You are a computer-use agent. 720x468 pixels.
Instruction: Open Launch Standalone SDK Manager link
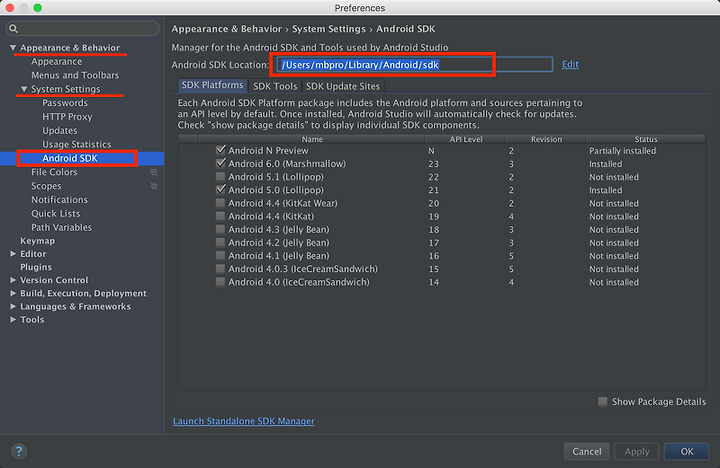point(243,421)
